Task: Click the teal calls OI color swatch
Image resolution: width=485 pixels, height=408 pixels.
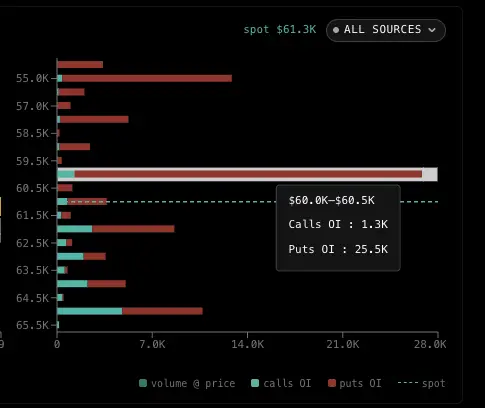Action: point(255,383)
